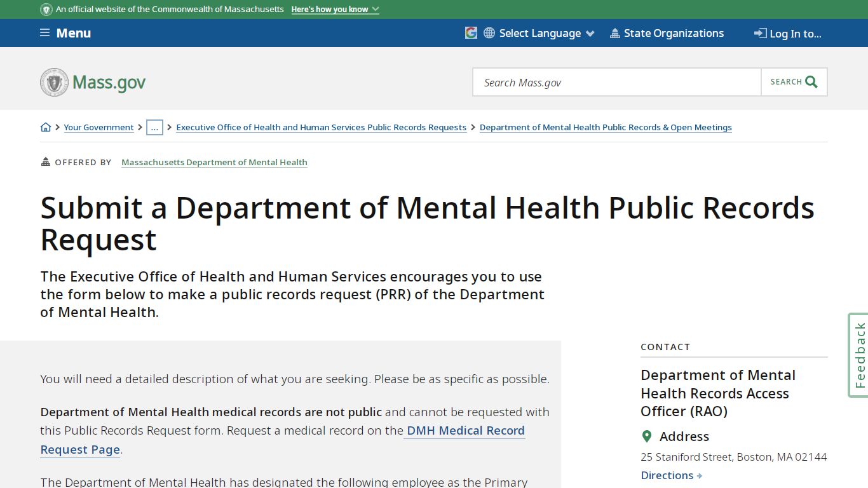Open DMH Public Records & Open Meetings breadcrumb
868x488 pixels.
[x=606, y=127]
